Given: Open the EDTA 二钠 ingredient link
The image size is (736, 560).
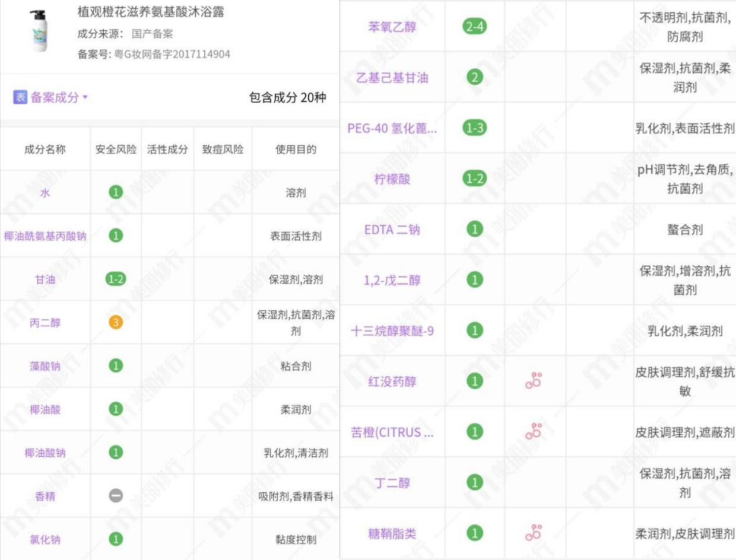Looking at the screenshot, I should click(392, 230).
